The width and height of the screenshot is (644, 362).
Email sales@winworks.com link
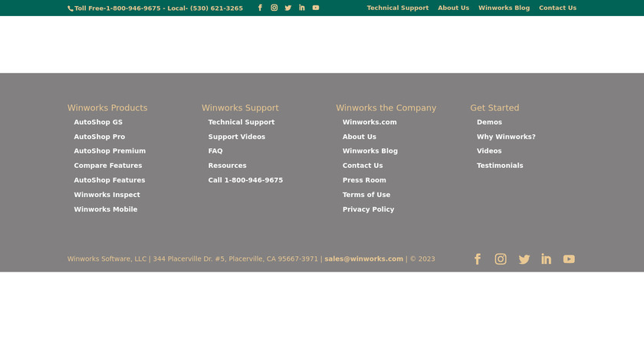click(364, 259)
